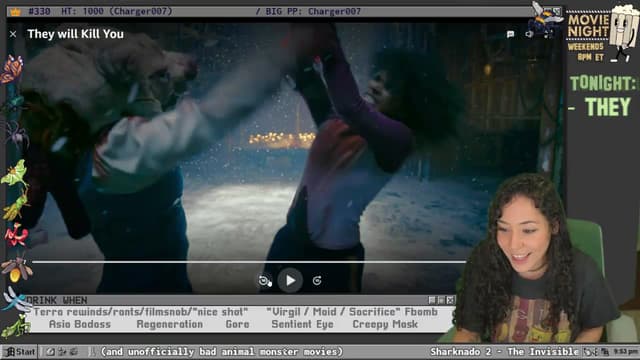Viewport: 640px width, 360px height.
Task: Click the purple spider icon in the sidebar
Action: [x=16, y=135]
